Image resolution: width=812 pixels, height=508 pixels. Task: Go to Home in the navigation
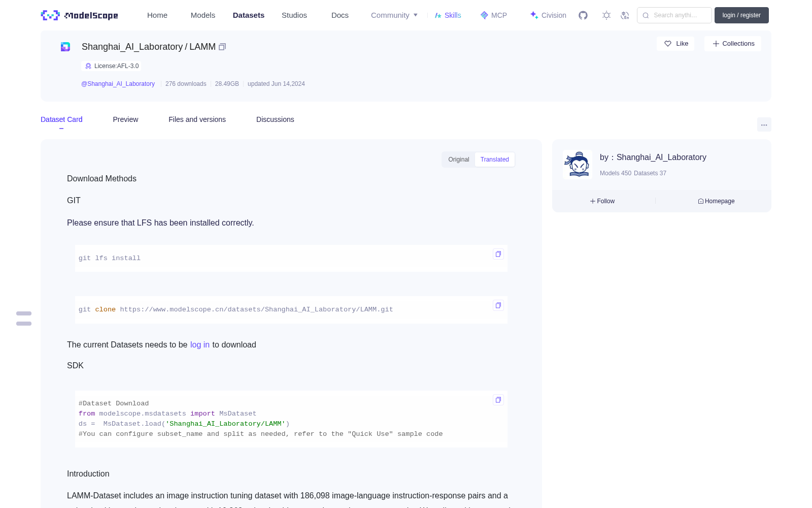tap(157, 15)
